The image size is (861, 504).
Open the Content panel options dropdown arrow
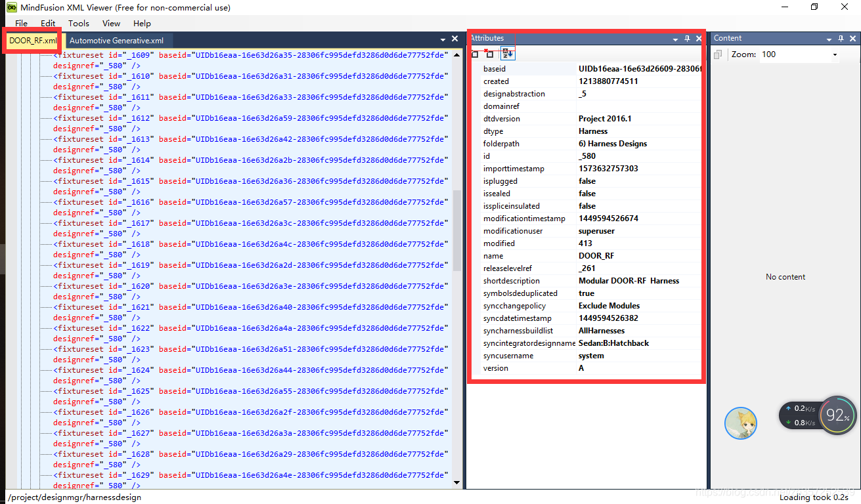click(829, 38)
